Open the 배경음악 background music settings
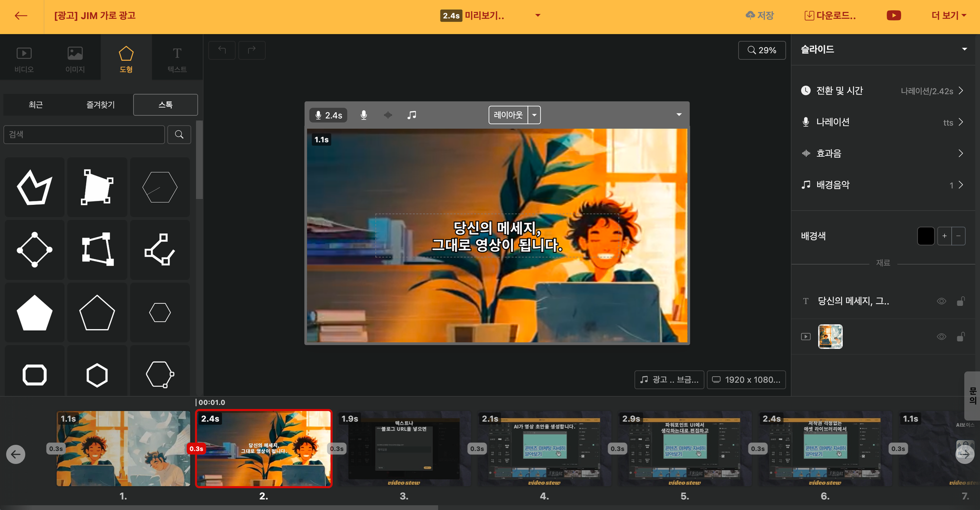This screenshot has height=510, width=980. click(882, 185)
